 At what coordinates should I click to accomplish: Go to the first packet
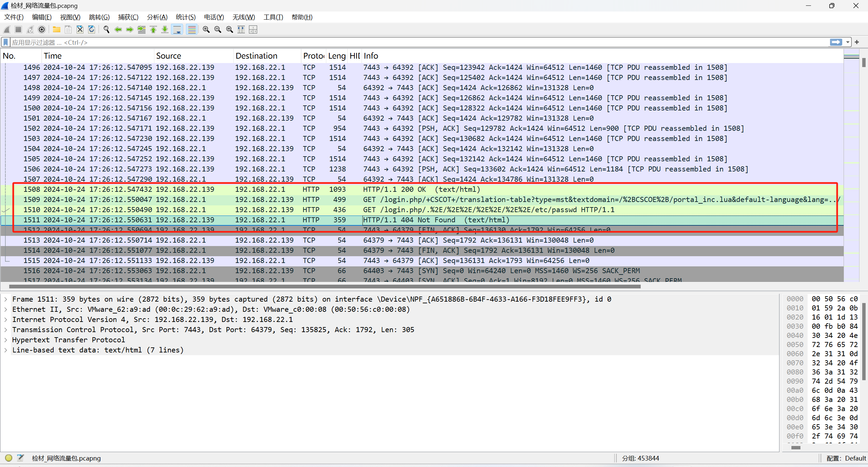(153, 30)
